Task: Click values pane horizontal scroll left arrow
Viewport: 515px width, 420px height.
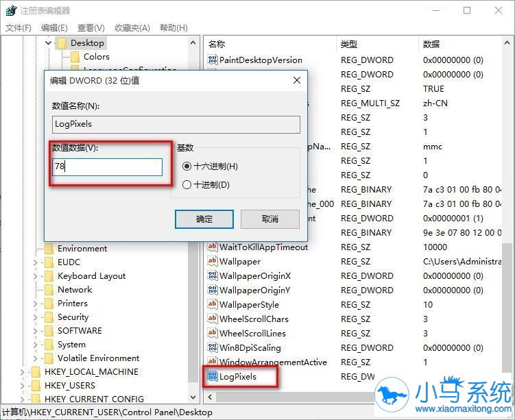Action: click(211, 397)
